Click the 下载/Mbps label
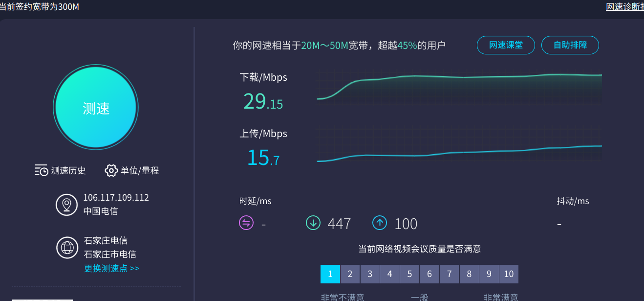644x301 pixels. coord(263,77)
